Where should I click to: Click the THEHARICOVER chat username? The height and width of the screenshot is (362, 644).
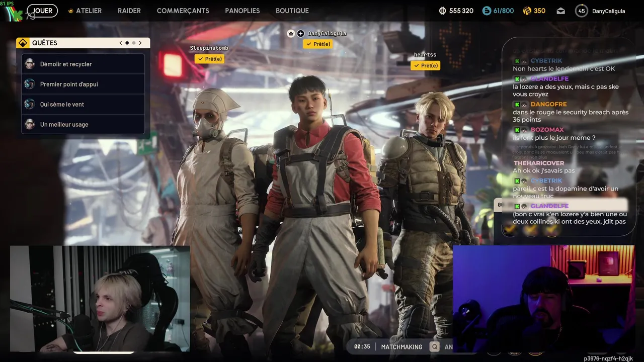pyautogui.click(x=539, y=163)
